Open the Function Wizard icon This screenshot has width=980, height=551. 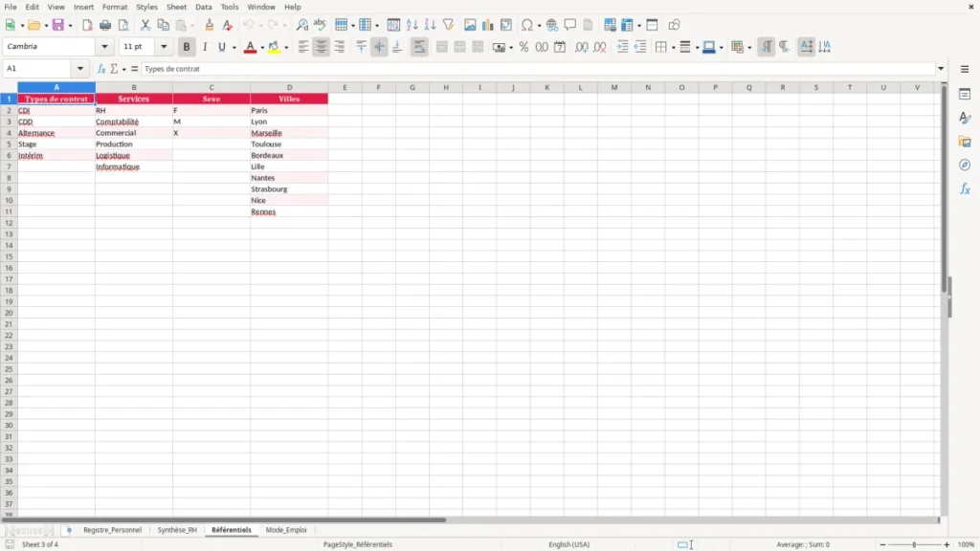101,69
